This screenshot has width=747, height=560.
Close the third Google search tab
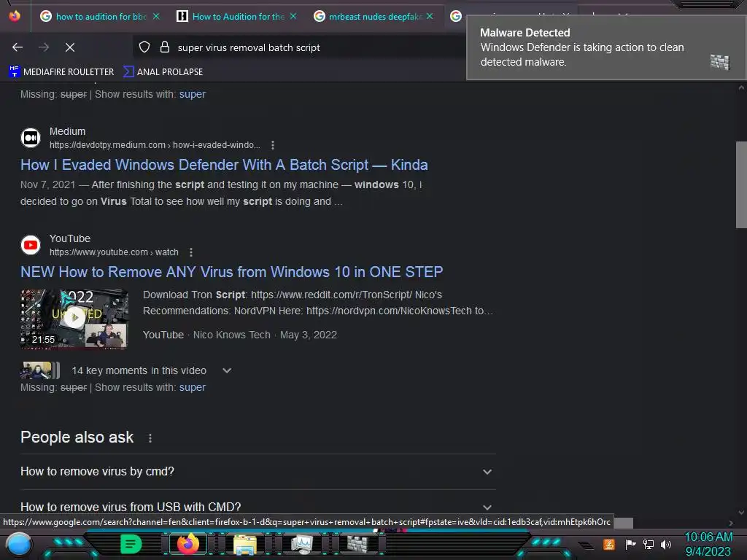point(430,16)
